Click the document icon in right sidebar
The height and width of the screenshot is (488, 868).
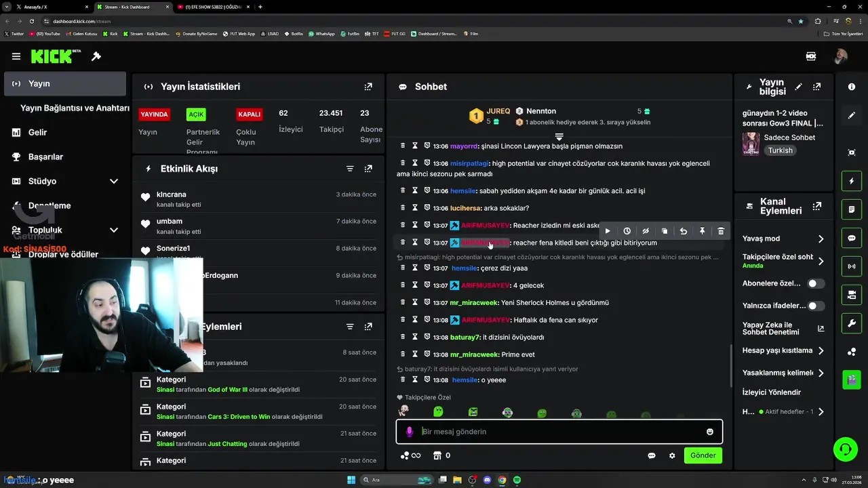[x=852, y=210]
